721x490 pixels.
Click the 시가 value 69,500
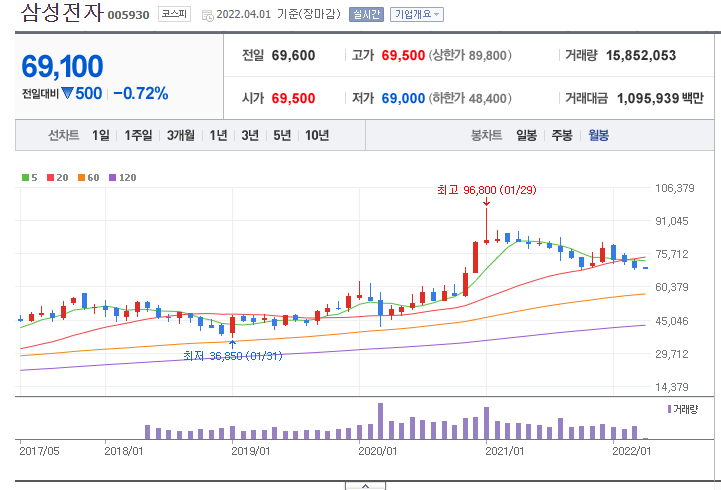pos(293,98)
